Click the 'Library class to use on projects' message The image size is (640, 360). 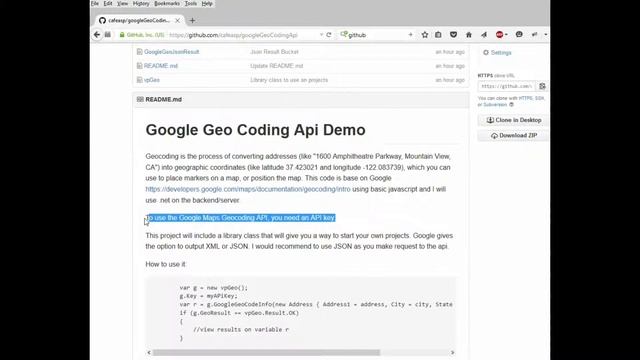[289, 80]
